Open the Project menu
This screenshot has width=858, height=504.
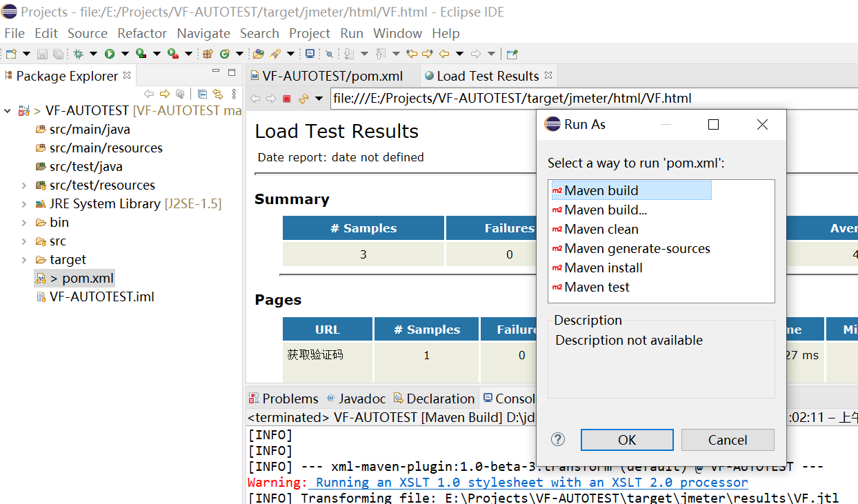tap(310, 33)
